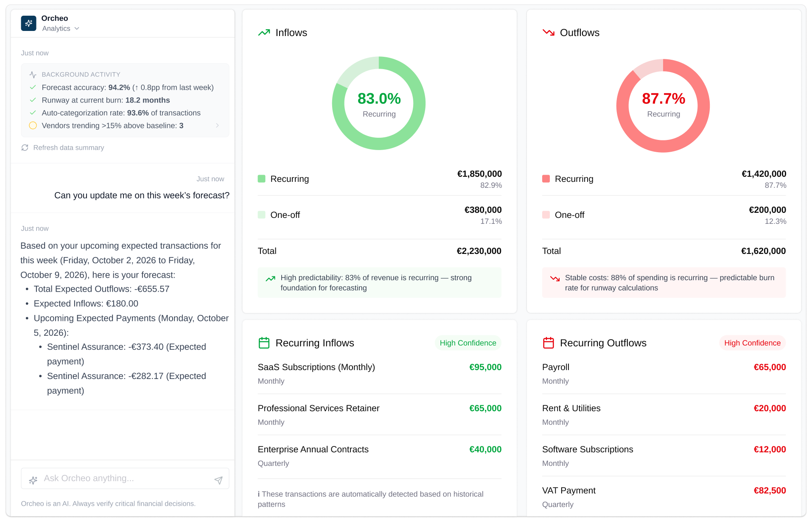Click the €2,230,000 inflows total
This screenshot has width=812, height=521.
479,251
